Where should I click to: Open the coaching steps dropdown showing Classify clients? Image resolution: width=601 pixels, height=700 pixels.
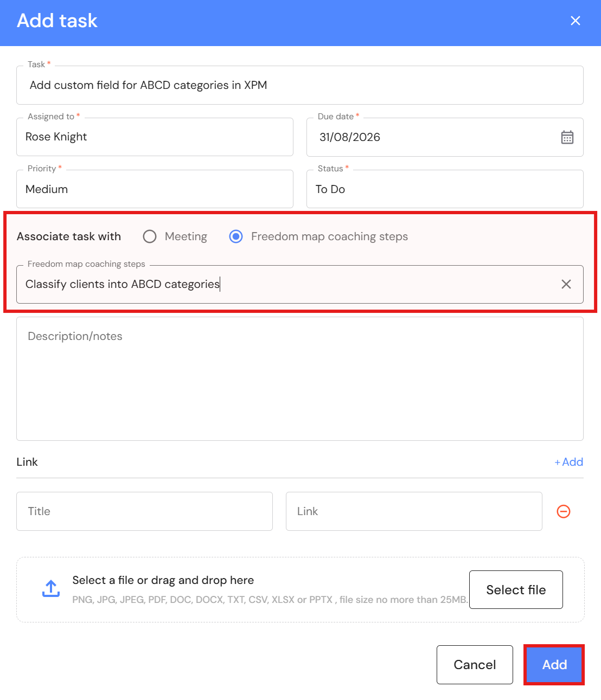[300, 284]
